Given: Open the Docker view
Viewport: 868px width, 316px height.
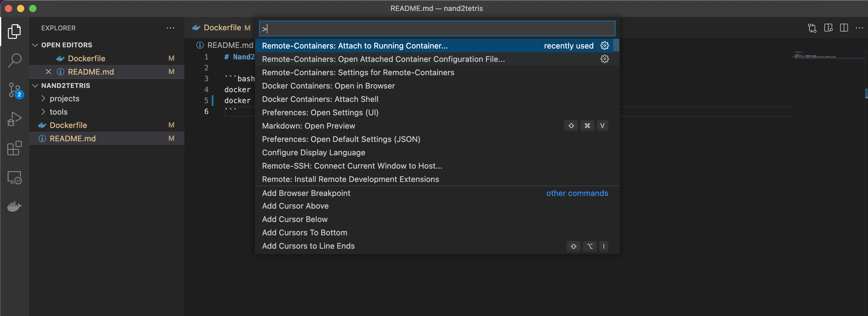Looking at the screenshot, I should click(15, 206).
